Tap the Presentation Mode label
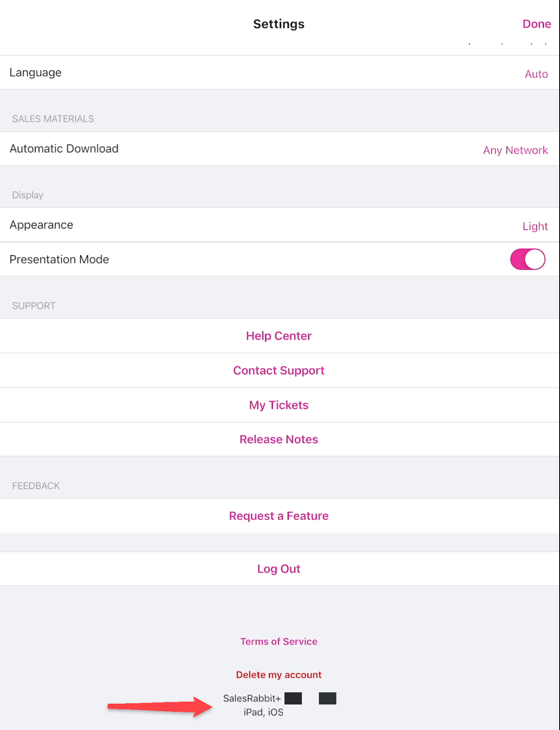 [x=59, y=259]
